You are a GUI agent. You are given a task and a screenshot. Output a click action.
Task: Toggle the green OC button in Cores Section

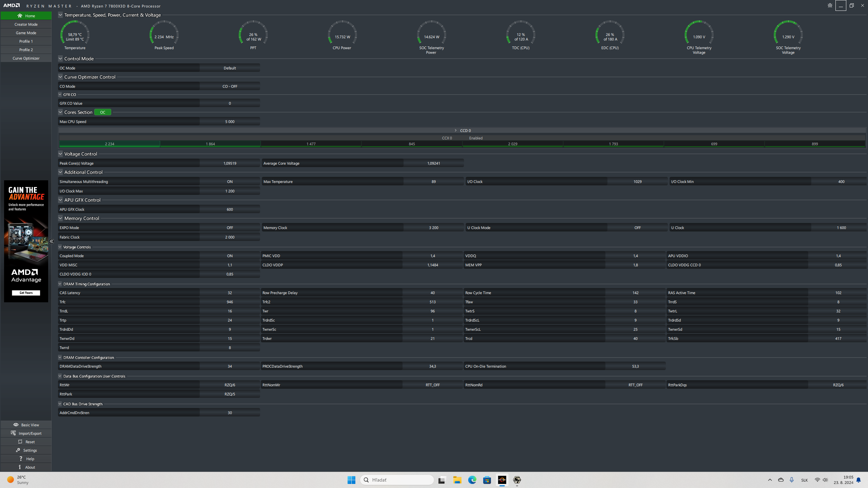pos(102,112)
